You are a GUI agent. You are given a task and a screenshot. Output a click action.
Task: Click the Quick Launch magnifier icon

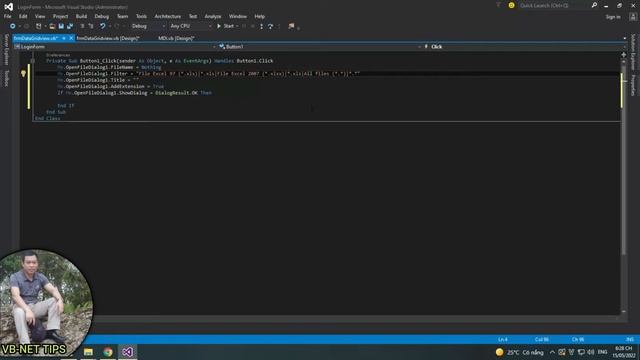pos(594,5)
